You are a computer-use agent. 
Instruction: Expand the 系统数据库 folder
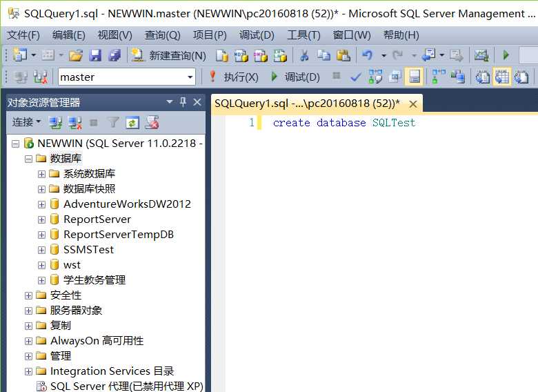[41, 174]
